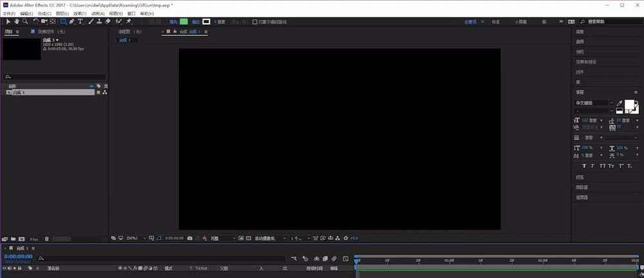Click Reset Exposure icon in viewer
The width and height of the screenshot is (644, 278).
click(x=346, y=238)
